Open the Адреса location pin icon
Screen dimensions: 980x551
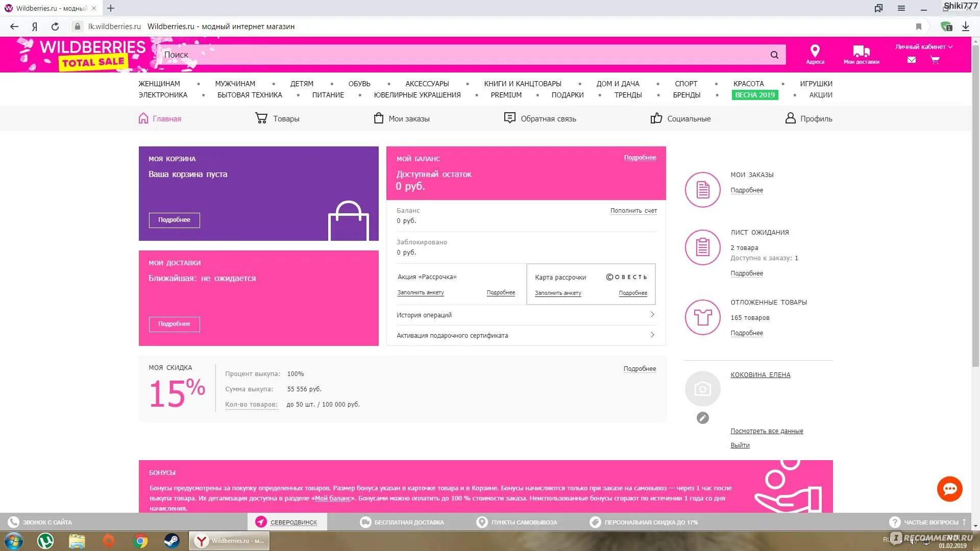coord(815,51)
